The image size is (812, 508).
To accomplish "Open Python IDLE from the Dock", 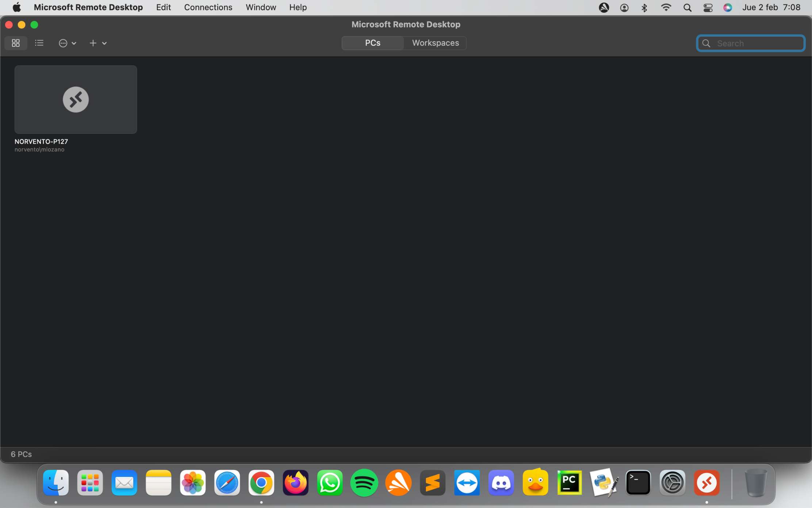I will 604,483.
